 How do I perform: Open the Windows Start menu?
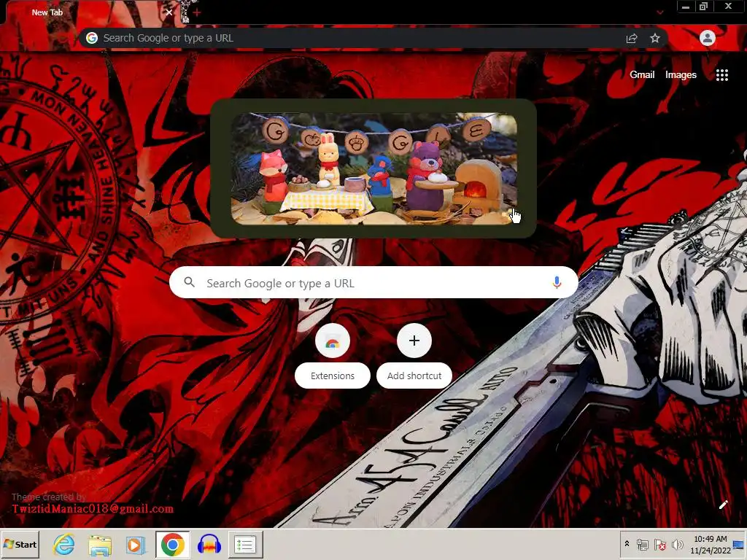20,544
